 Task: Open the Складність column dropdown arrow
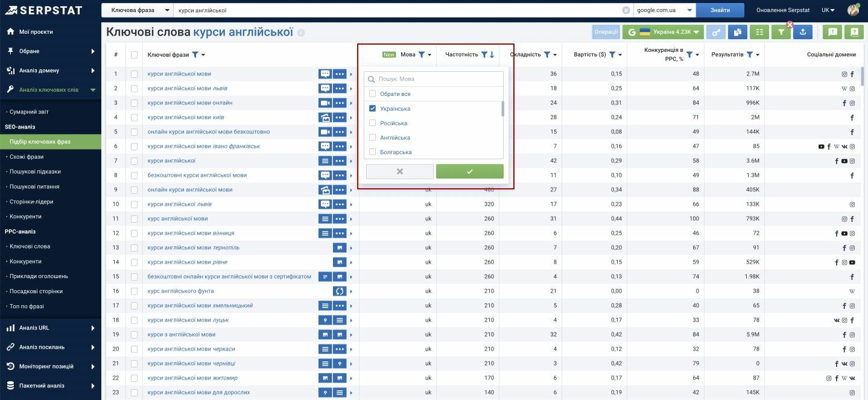coord(555,55)
